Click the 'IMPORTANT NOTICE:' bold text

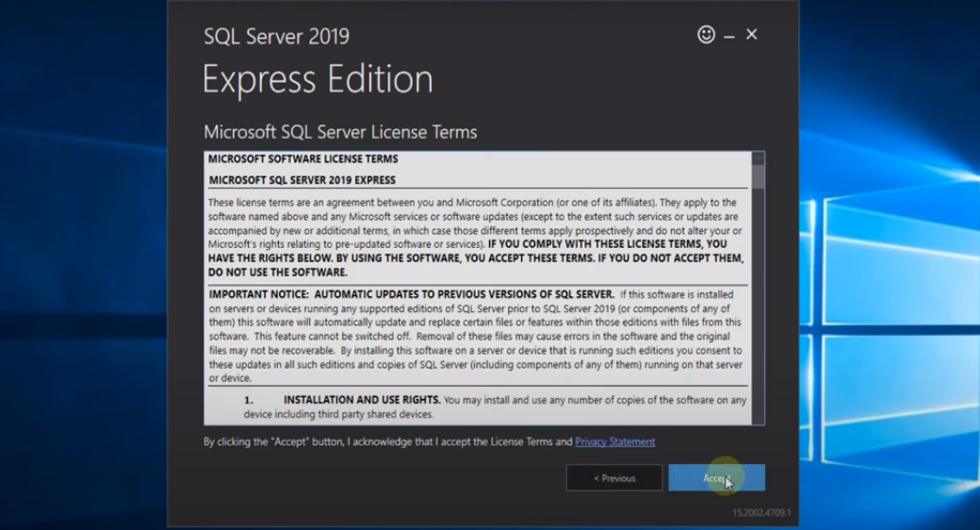click(x=259, y=294)
